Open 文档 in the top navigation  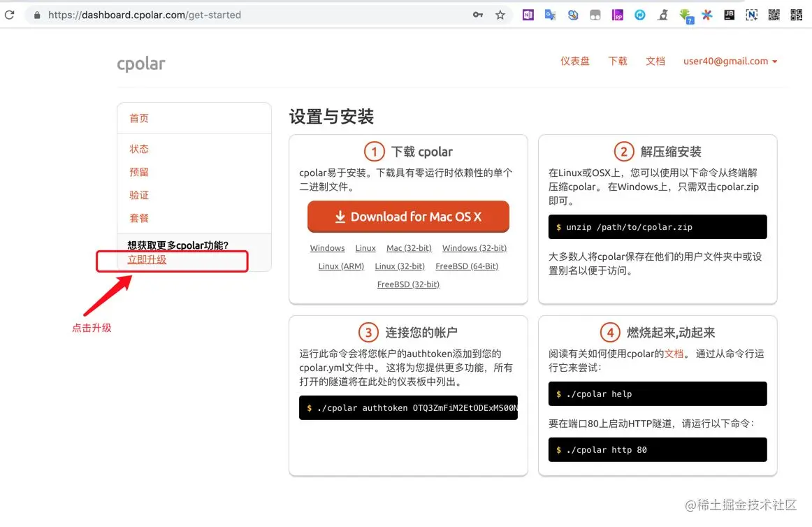[655, 61]
